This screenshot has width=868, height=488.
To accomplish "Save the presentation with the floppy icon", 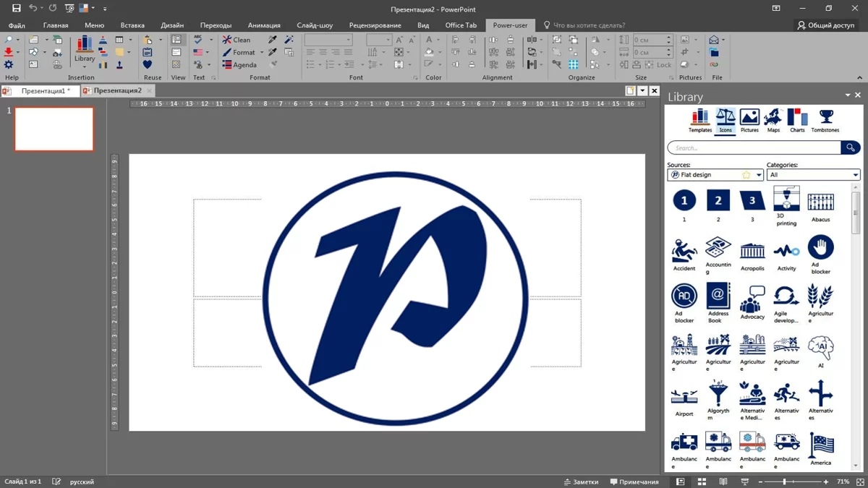I will (16, 8).
